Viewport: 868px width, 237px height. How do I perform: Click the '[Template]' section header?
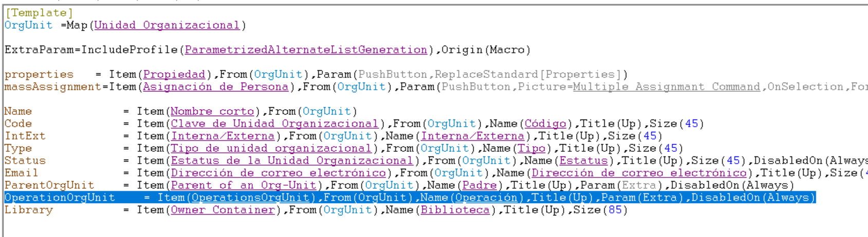click(39, 13)
